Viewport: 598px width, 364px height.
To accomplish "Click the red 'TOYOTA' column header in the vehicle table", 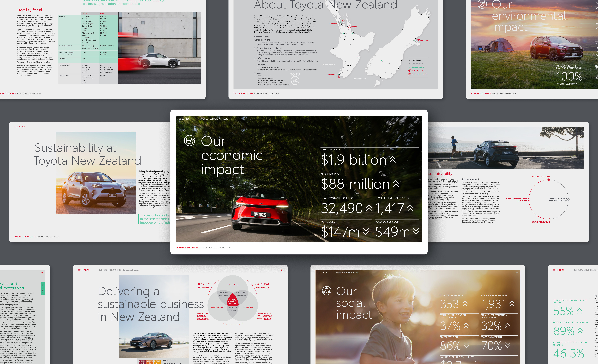I will (84, 13).
